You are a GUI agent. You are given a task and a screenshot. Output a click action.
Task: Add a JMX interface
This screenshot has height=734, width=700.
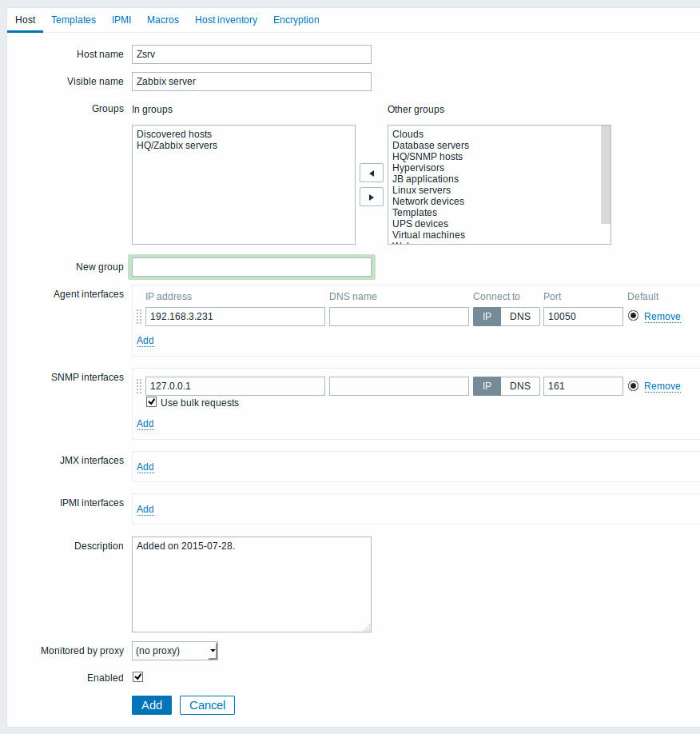(x=145, y=467)
